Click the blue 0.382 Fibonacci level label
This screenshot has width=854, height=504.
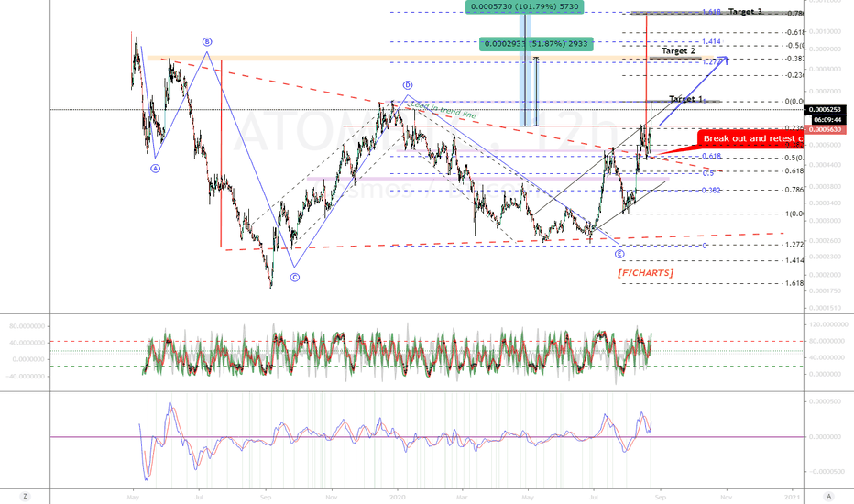[711, 191]
